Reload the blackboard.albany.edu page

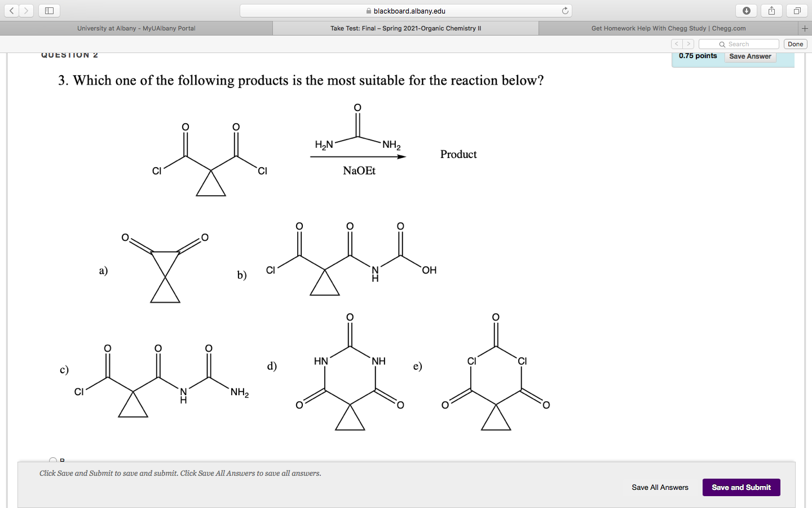(x=565, y=11)
